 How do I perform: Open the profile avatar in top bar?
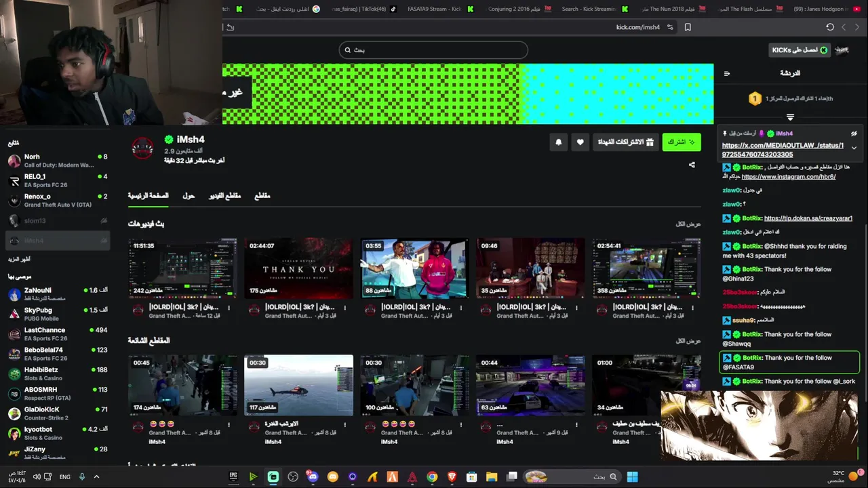pos(842,50)
